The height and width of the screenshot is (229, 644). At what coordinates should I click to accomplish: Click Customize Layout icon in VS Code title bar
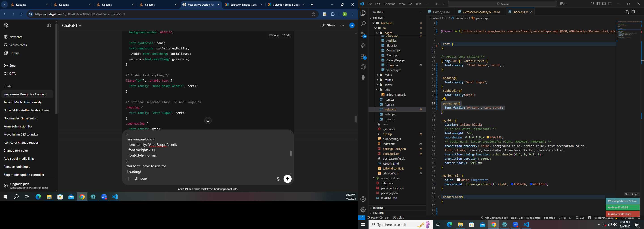pos(592,4)
